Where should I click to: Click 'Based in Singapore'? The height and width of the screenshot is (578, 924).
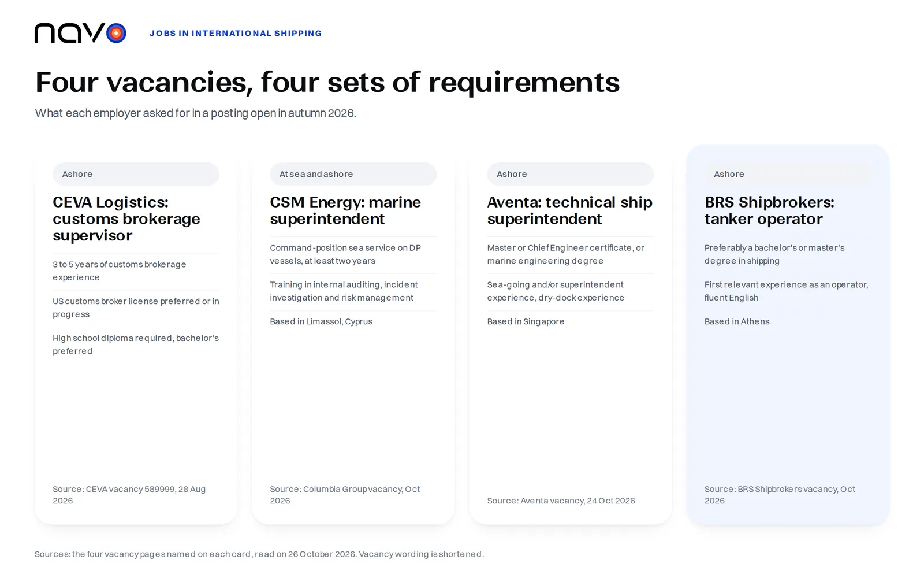tap(526, 322)
